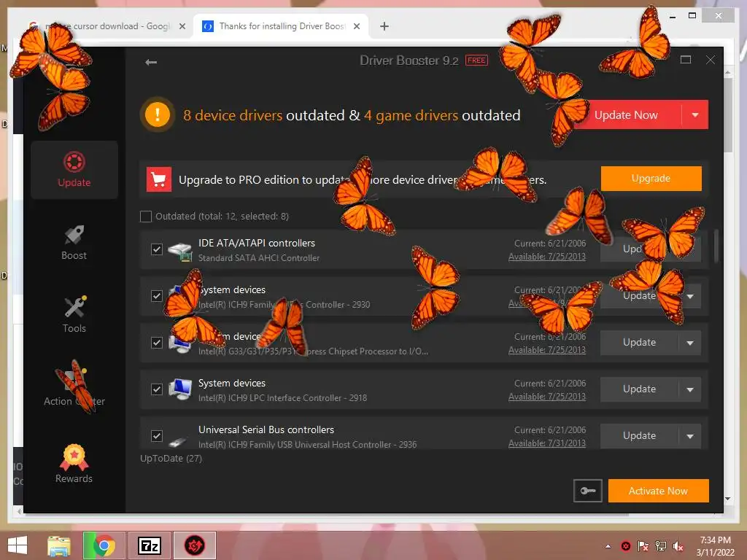Open 7-Zip from the taskbar

tap(149, 545)
